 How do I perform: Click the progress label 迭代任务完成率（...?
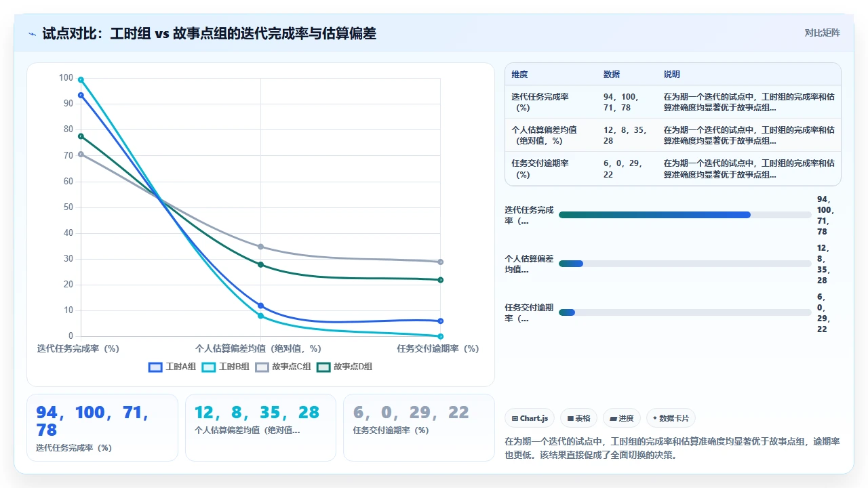529,215
